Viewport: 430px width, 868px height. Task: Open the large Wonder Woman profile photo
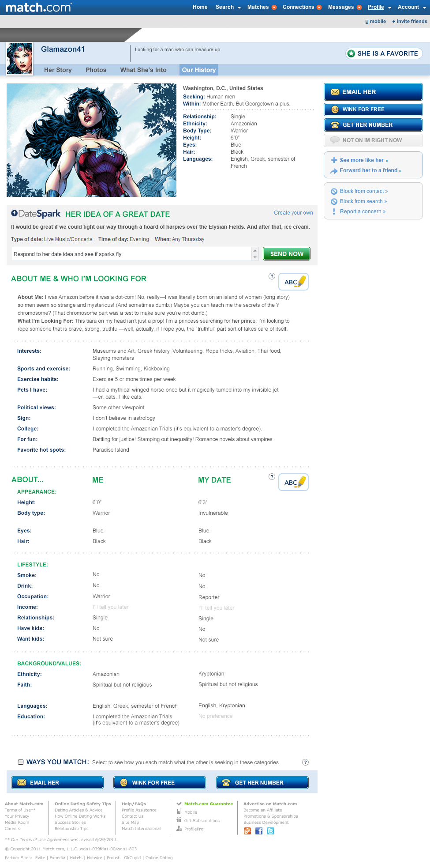coord(91,140)
